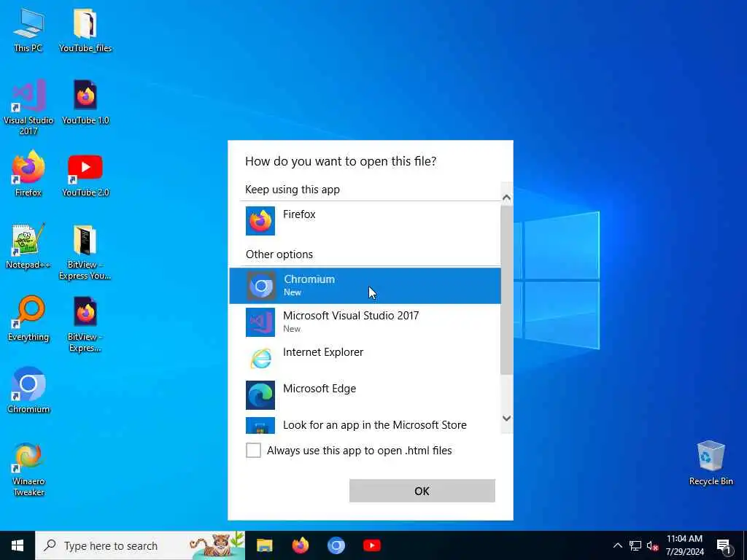Screen dimensions: 747x560
Task: Open the taskbar clock and date
Action: [x=684, y=545]
